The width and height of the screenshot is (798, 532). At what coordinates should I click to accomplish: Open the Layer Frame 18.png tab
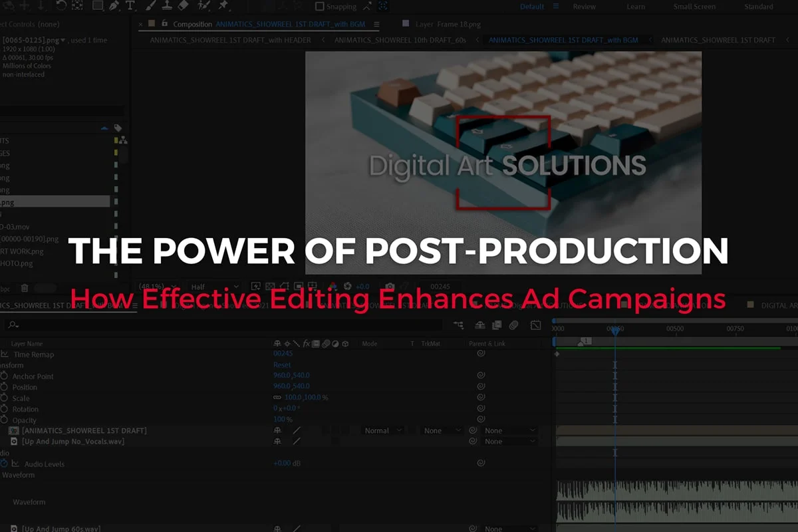pyautogui.click(x=448, y=24)
